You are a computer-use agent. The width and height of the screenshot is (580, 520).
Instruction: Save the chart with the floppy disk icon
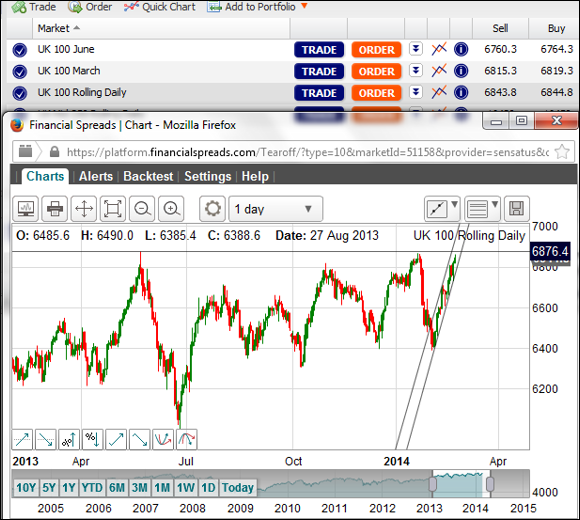coord(517,209)
